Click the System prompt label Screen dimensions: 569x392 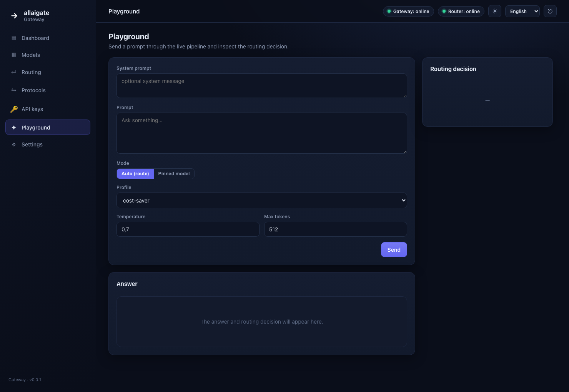click(134, 68)
